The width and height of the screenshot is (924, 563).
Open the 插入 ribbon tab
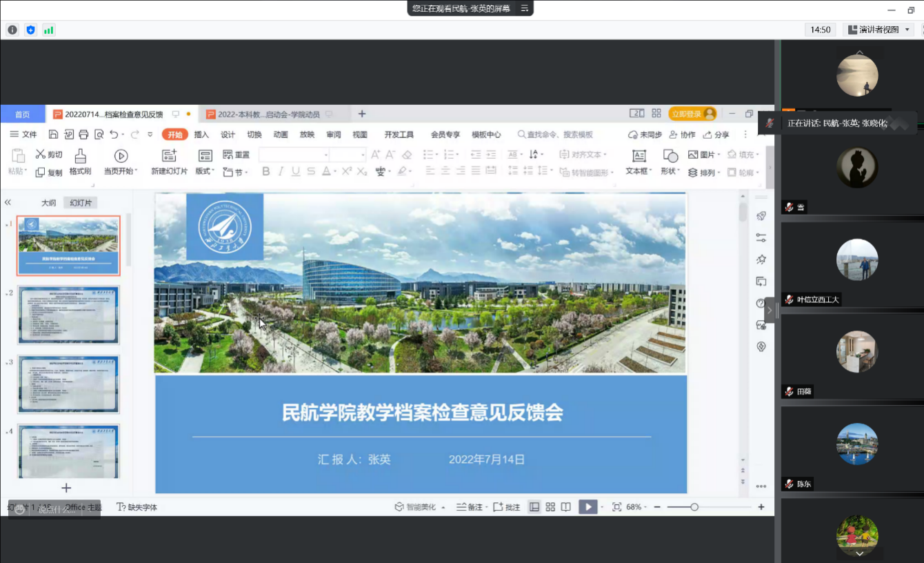coord(201,135)
